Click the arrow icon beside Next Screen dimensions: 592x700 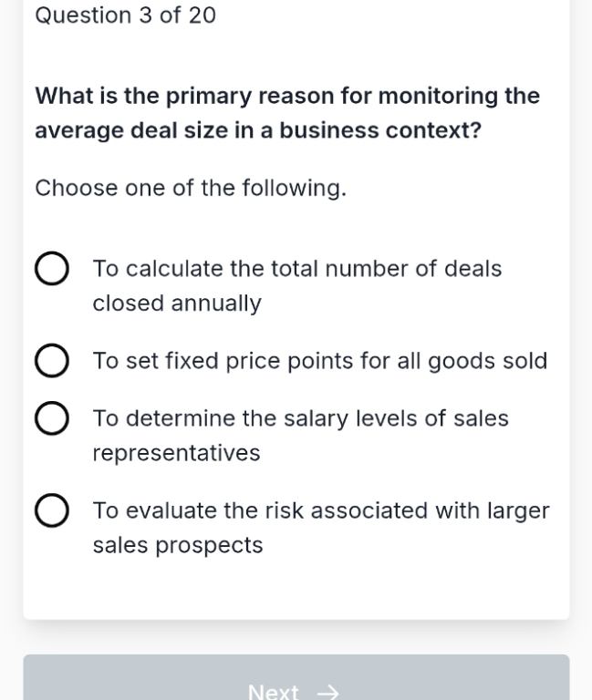point(328,692)
